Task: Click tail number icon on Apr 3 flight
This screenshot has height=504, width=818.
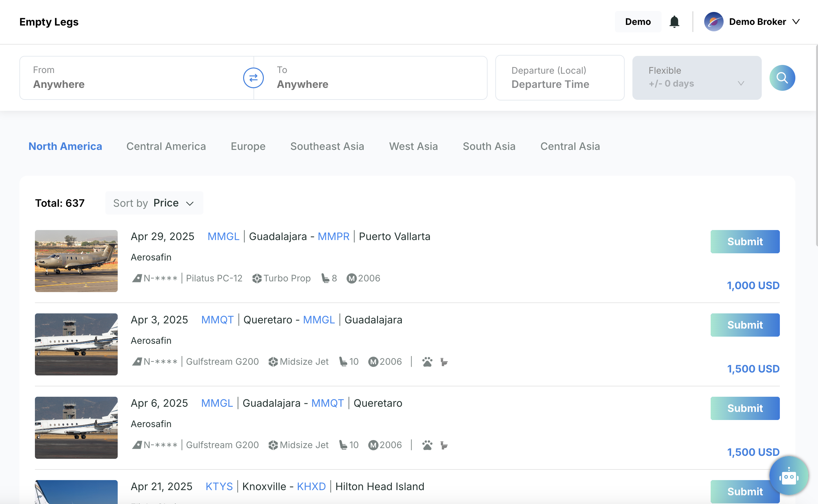Action: tap(137, 362)
